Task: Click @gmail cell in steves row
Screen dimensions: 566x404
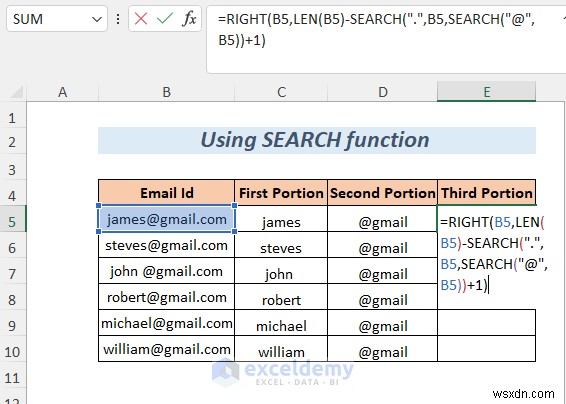Action: [x=383, y=245]
